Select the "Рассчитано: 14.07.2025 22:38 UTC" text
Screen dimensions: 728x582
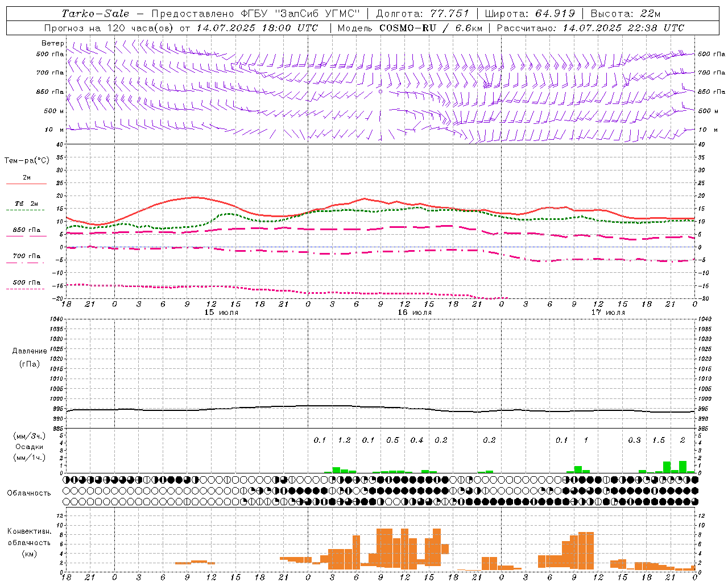[x=590, y=28]
